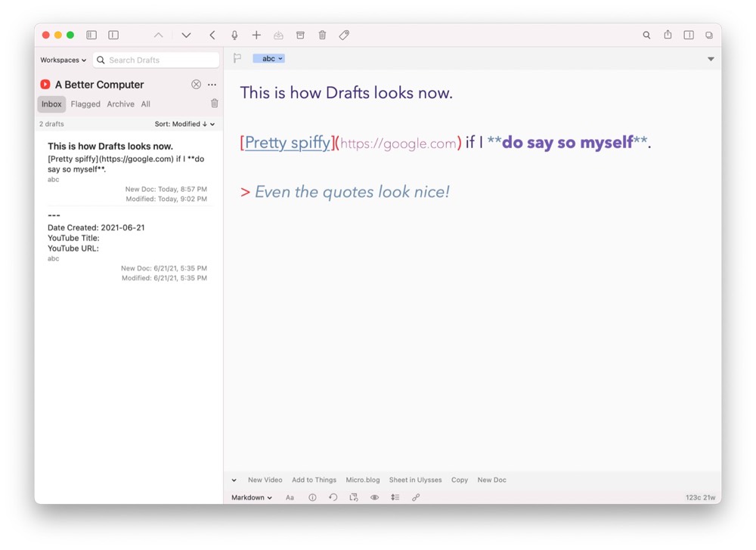The width and height of the screenshot is (756, 550).
Task: Open the Workspaces dropdown
Action: 63,60
